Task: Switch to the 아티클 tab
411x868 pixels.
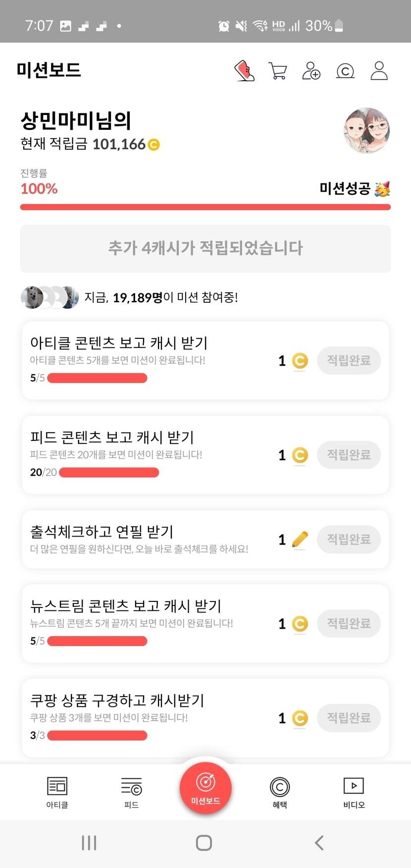Action: click(x=57, y=792)
